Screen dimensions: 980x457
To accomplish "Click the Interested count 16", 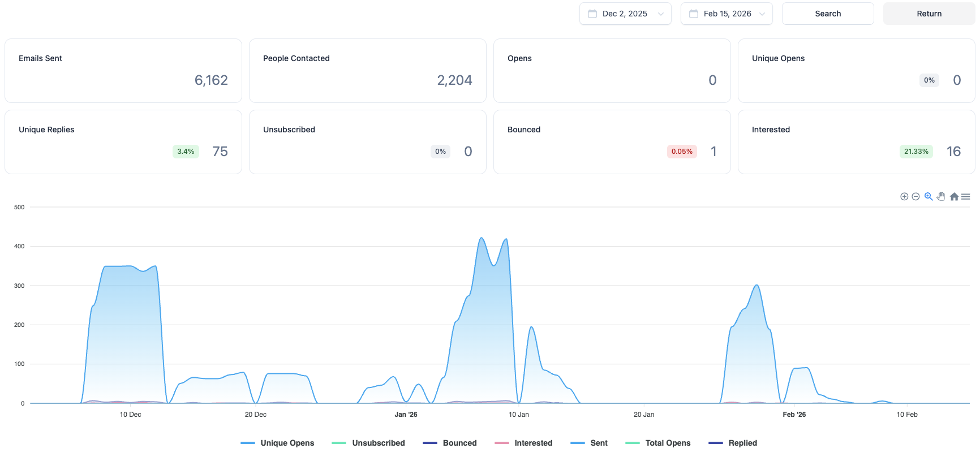I will [x=954, y=152].
